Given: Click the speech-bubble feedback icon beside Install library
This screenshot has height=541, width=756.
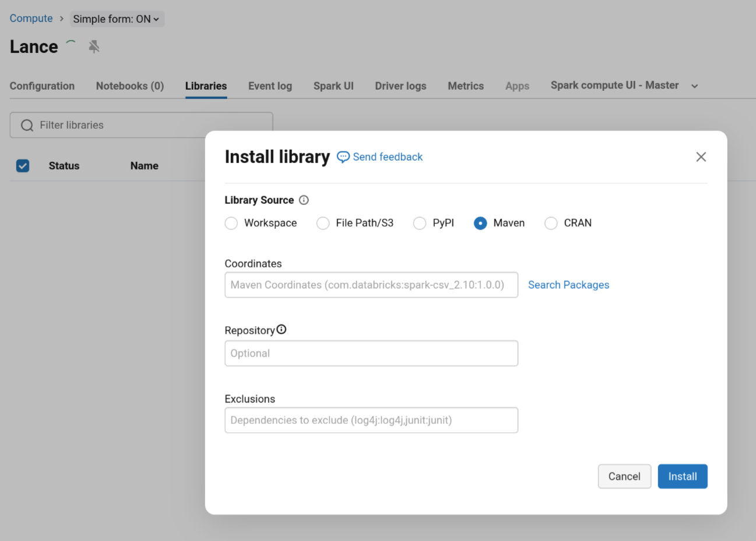Looking at the screenshot, I should (343, 157).
